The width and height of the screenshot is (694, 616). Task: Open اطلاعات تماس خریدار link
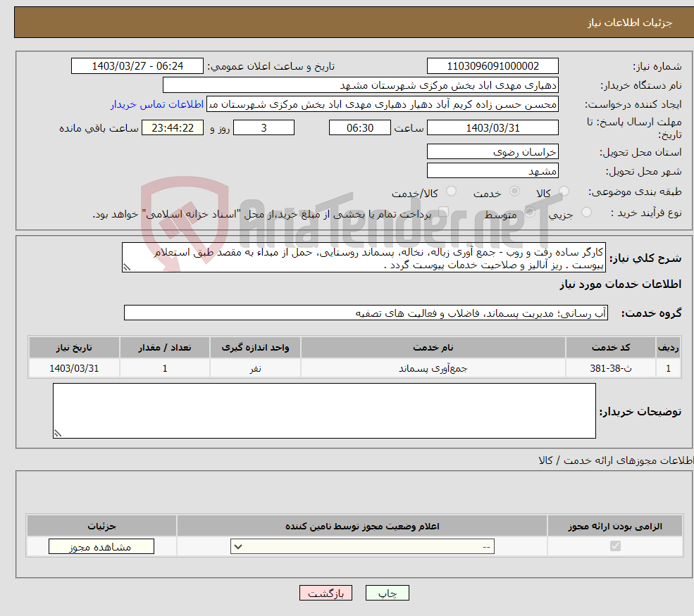click(x=157, y=104)
